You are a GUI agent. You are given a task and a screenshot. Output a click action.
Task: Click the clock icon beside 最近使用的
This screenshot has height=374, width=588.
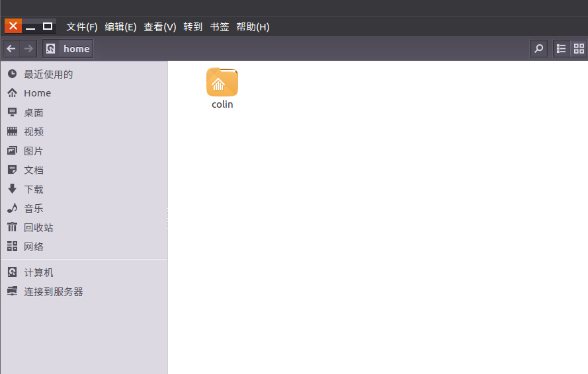[12, 74]
